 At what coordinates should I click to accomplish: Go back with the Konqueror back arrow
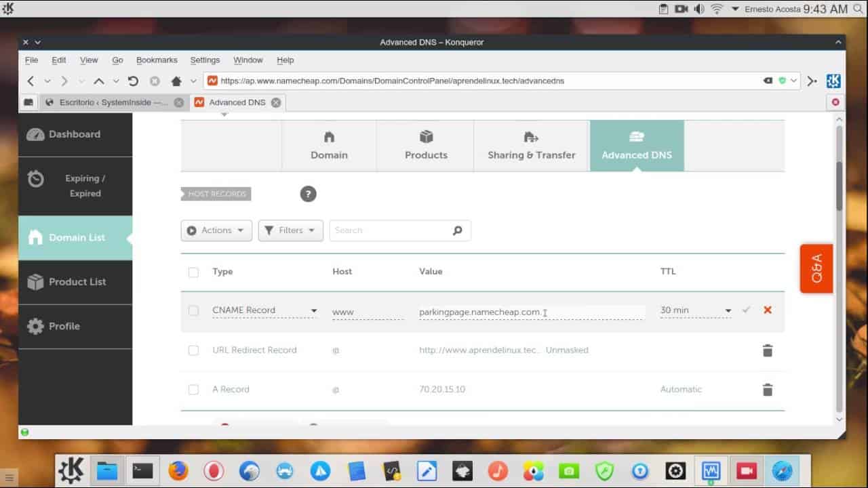[31, 81]
